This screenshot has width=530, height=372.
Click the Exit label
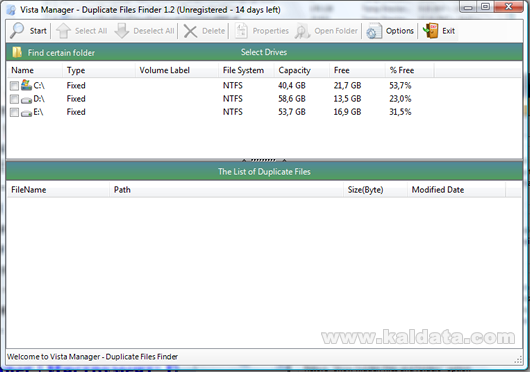coord(449,31)
